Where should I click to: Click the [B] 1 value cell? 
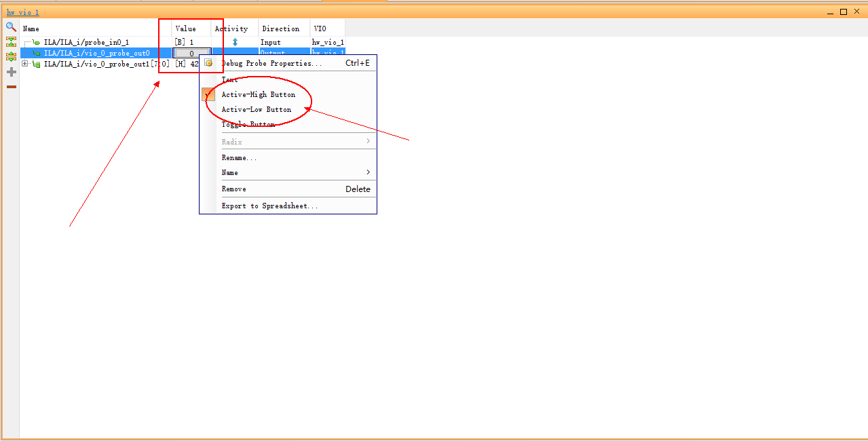pyautogui.click(x=191, y=42)
